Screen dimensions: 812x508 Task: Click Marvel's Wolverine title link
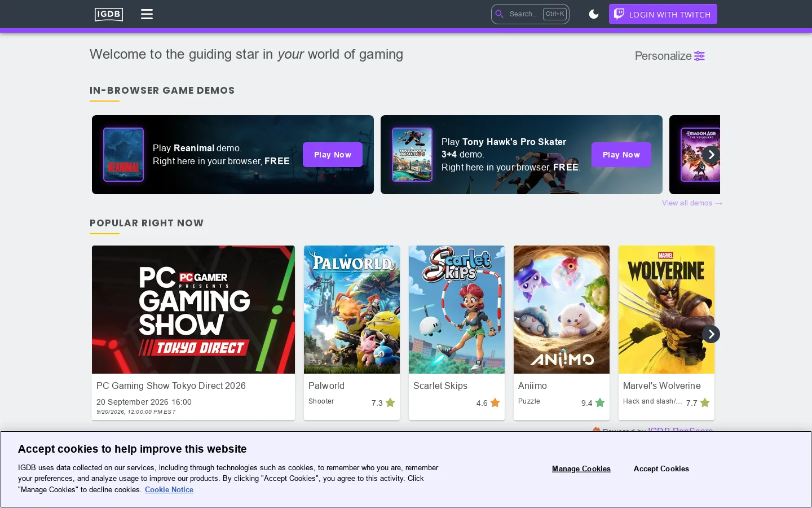point(662,386)
